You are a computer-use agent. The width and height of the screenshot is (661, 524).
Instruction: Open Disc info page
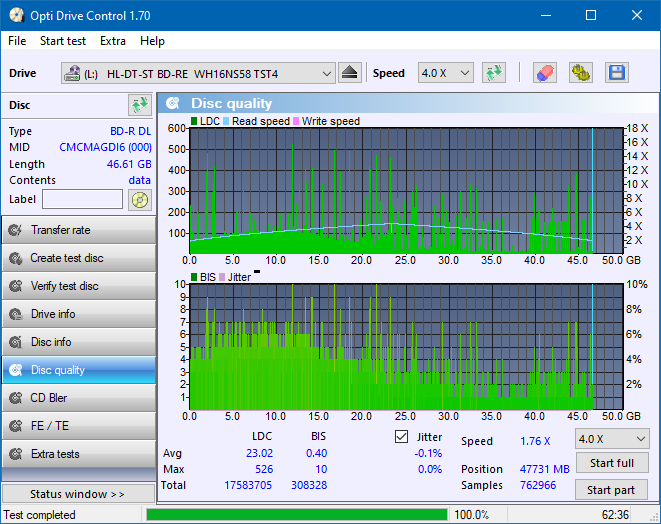point(79,342)
